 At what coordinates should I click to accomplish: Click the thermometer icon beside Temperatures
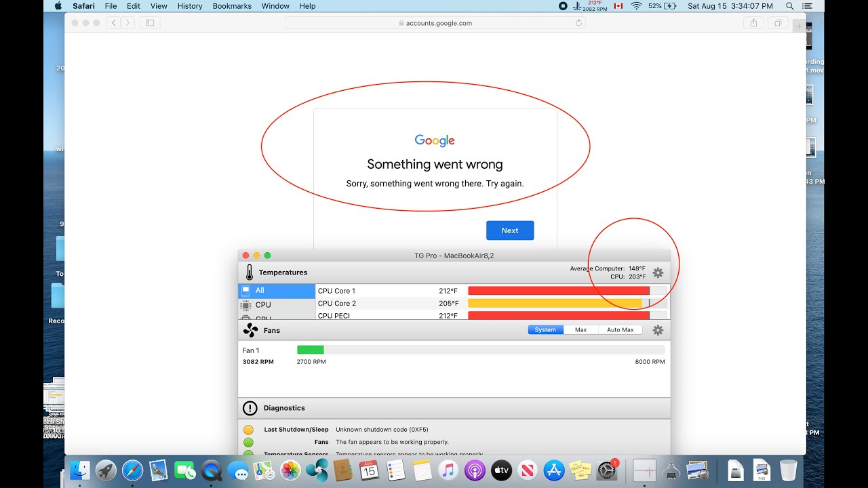tap(250, 272)
